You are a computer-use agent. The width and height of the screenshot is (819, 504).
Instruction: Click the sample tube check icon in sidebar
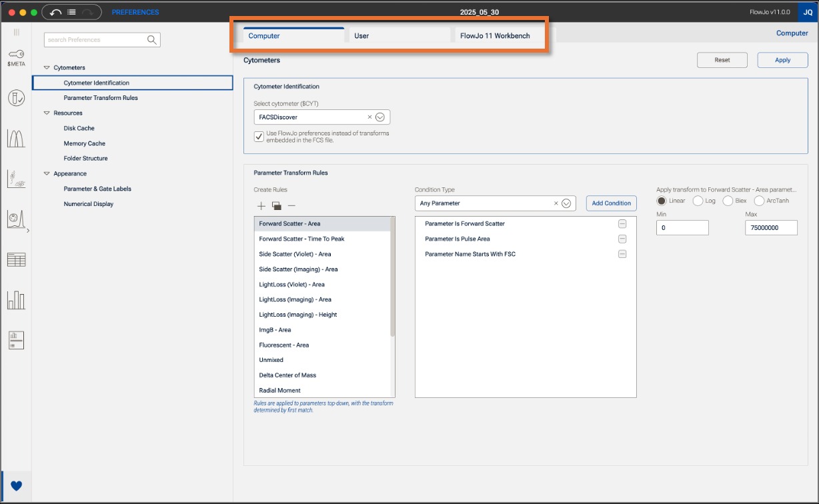16,98
